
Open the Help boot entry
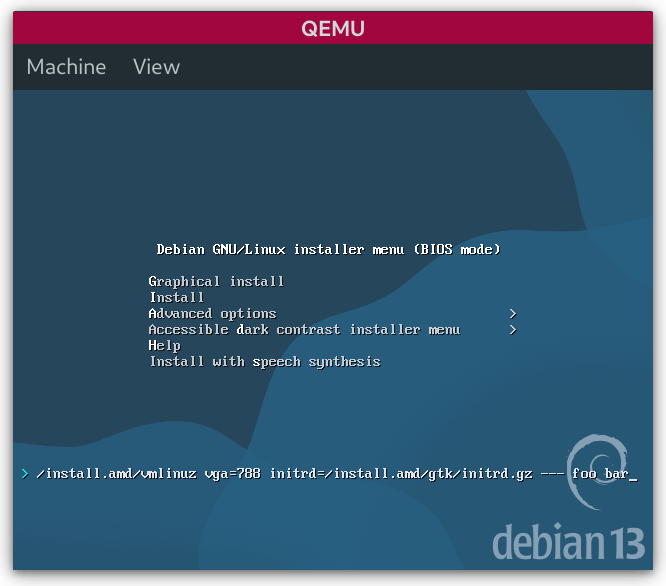tap(165, 346)
